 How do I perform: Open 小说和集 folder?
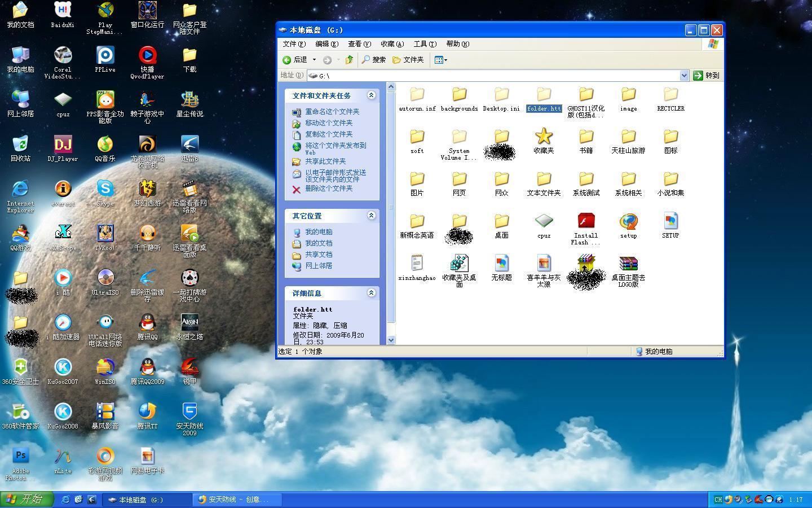[x=670, y=183]
